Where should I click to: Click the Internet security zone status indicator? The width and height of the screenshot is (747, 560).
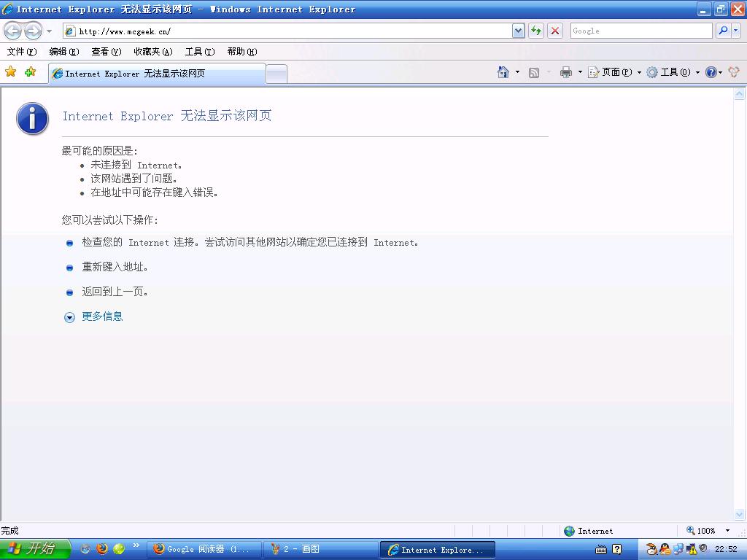pyautogui.click(x=589, y=531)
